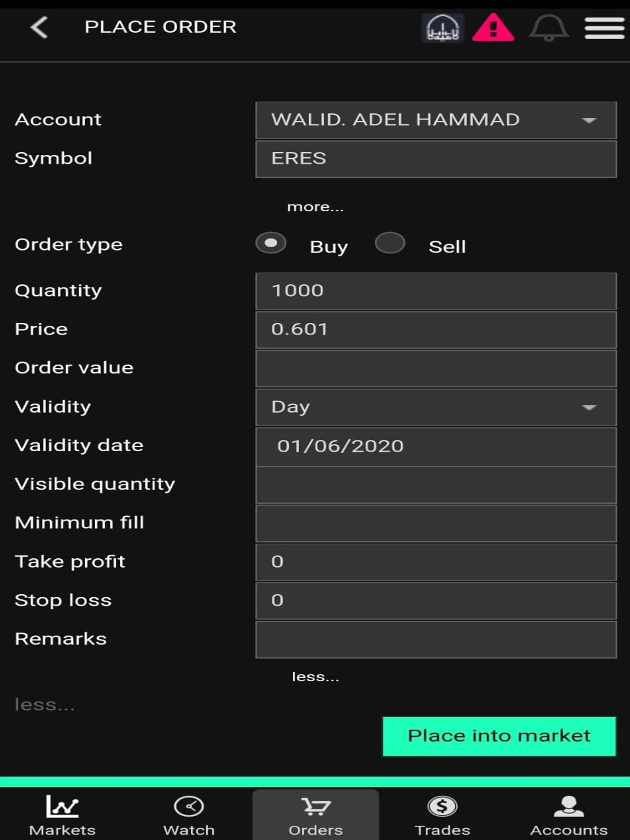Focus the Price field showing 0.601

click(436, 330)
